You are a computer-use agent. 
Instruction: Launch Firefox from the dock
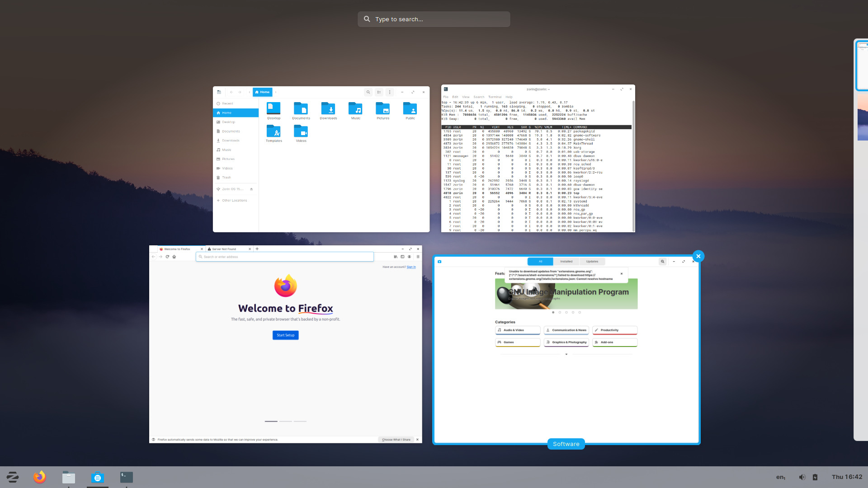39,477
